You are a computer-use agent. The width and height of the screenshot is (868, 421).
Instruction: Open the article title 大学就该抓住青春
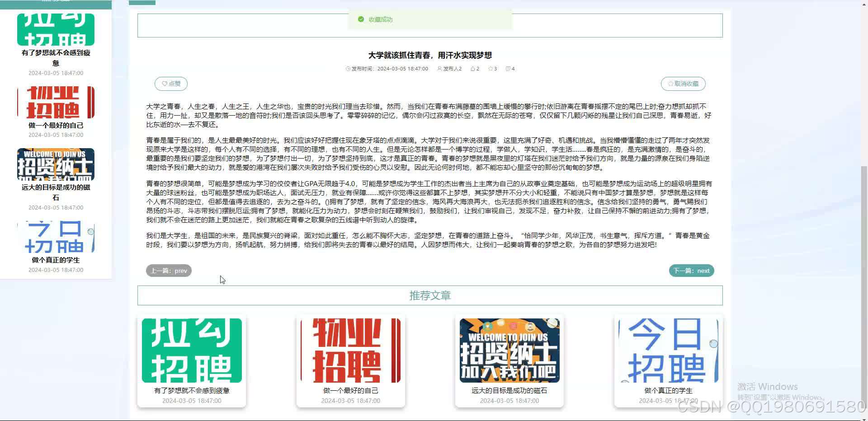(429, 55)
